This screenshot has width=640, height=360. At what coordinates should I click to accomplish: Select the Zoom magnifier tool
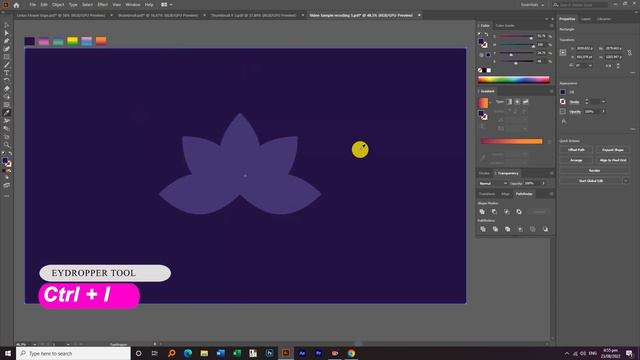7,144
